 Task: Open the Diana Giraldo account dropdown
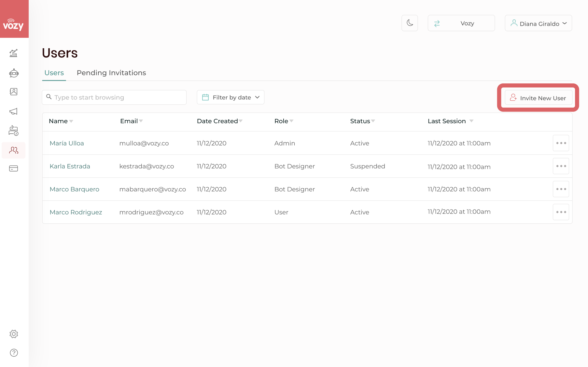(538, 23)
